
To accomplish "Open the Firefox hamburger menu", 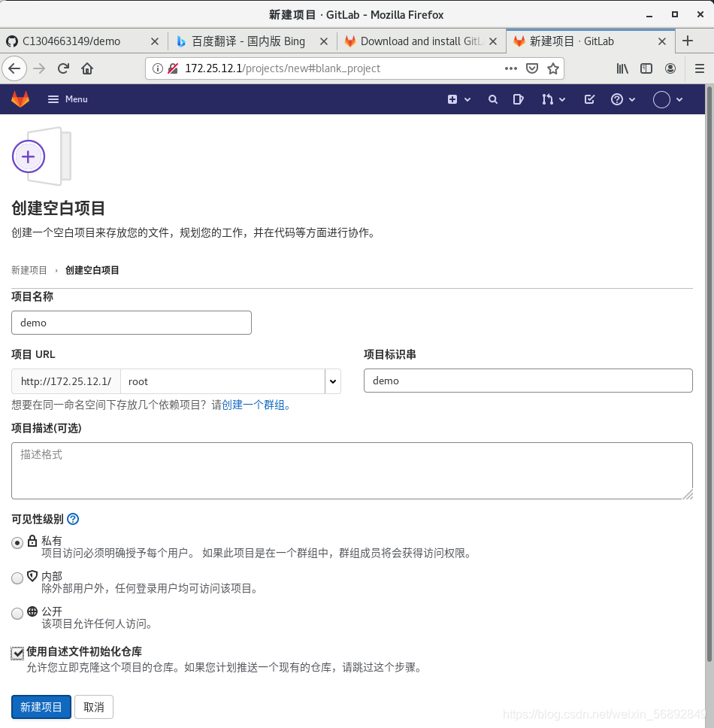I will pyautogui.click(x=700, y=68).
